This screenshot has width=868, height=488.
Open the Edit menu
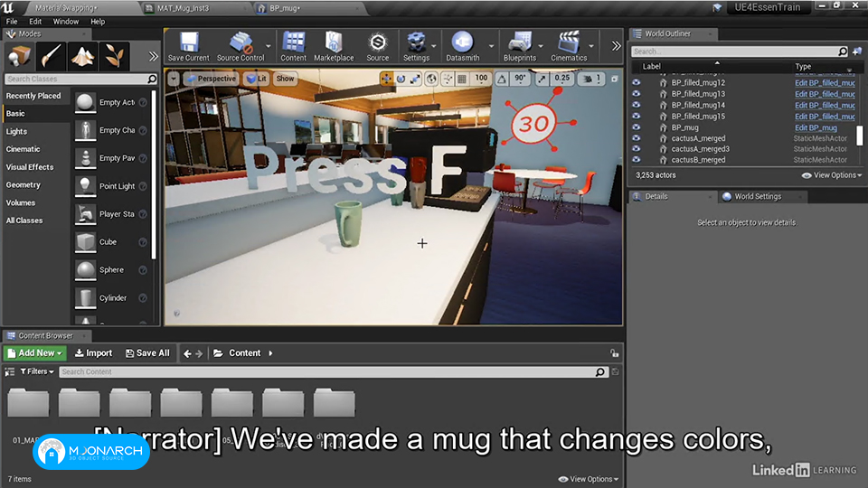click(x=35, y=22)
